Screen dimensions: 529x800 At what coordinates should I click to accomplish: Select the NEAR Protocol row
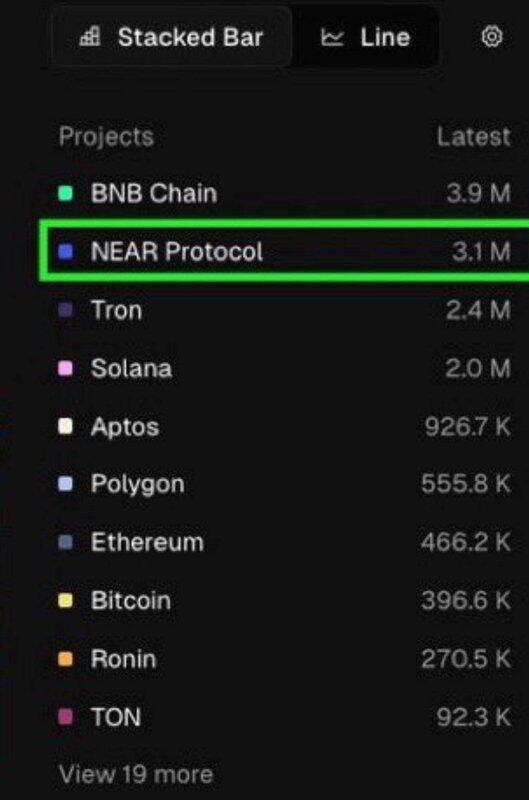[x=284, y=251]
